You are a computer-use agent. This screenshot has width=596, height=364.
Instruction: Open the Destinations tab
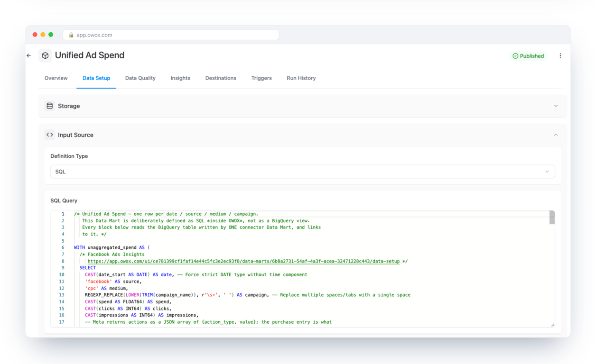click(221, 78)
